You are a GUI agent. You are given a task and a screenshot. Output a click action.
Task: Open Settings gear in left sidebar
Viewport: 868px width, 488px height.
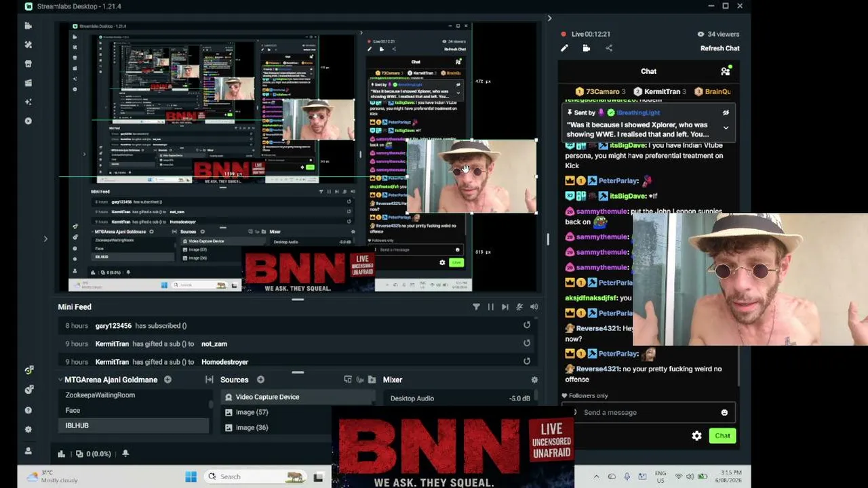[x=28, y=430]
